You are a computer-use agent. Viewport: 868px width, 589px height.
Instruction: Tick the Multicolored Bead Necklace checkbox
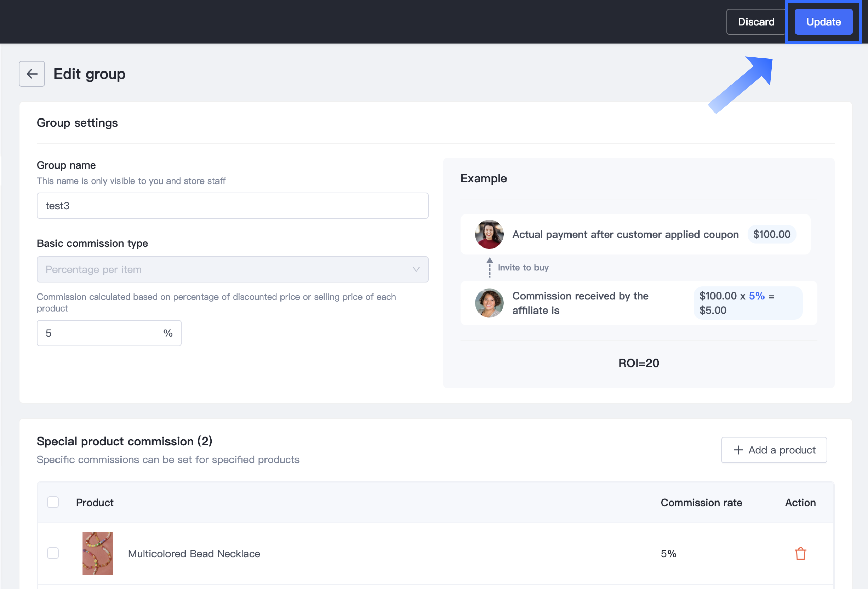(53, 553)
